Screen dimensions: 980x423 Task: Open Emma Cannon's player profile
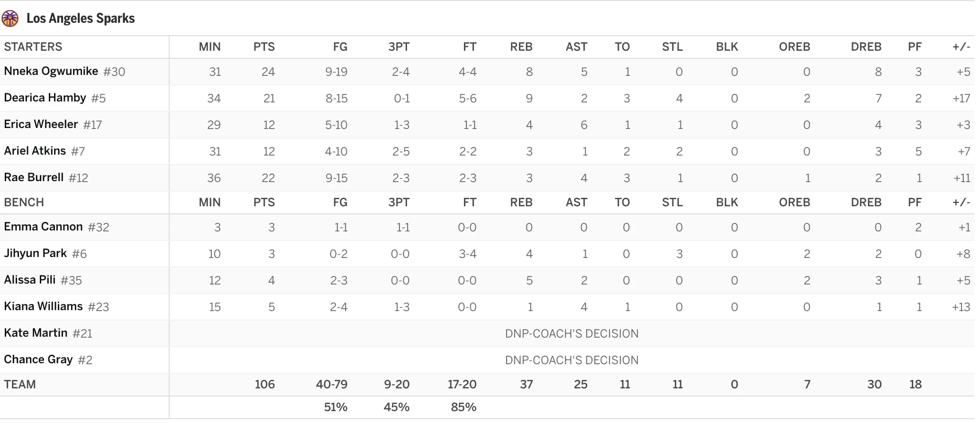tap(43, 227)
